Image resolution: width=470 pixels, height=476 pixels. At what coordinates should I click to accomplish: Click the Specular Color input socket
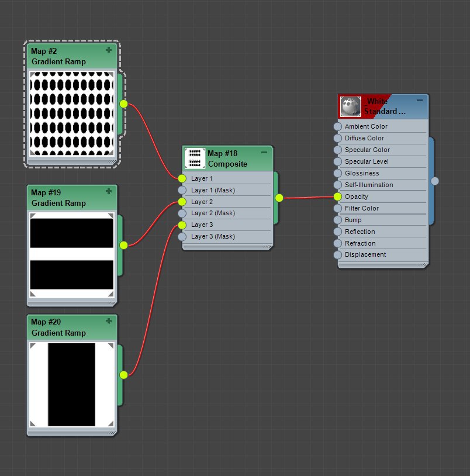[338, 150]
